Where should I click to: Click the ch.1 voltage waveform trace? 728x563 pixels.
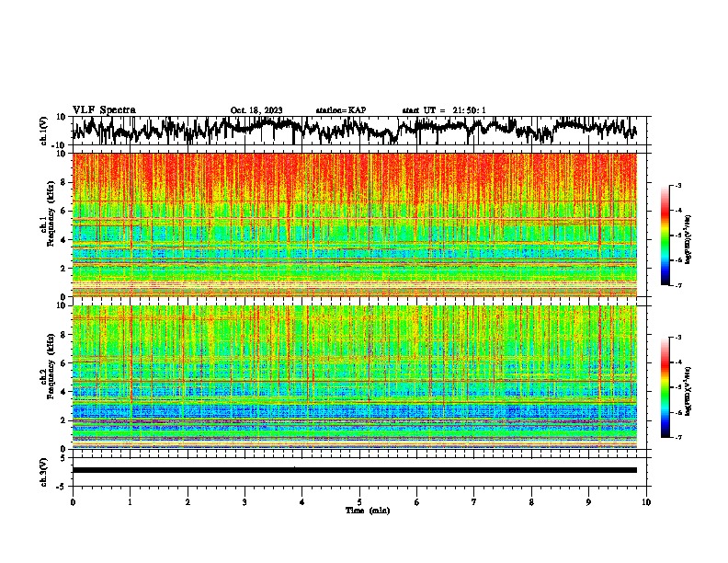coord(354,130)
